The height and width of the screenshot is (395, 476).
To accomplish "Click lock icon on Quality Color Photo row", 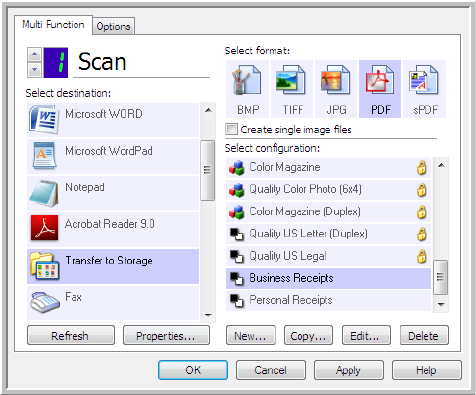I will 422,190.
